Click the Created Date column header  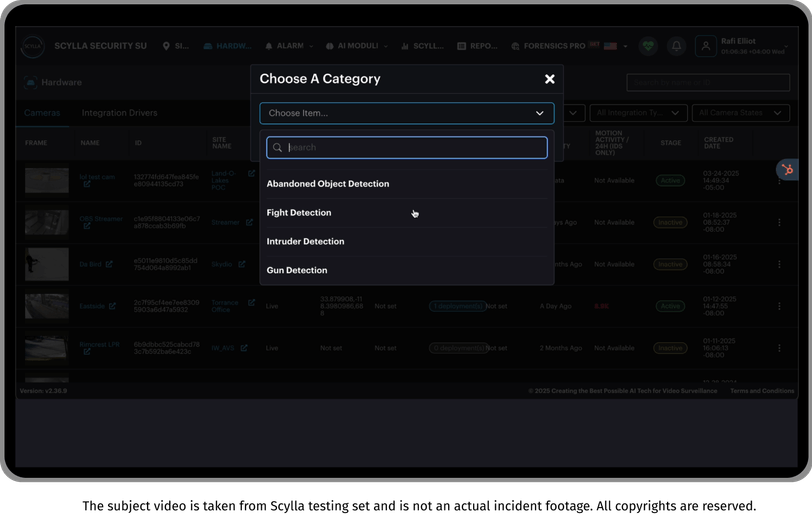tap(718, 143)
